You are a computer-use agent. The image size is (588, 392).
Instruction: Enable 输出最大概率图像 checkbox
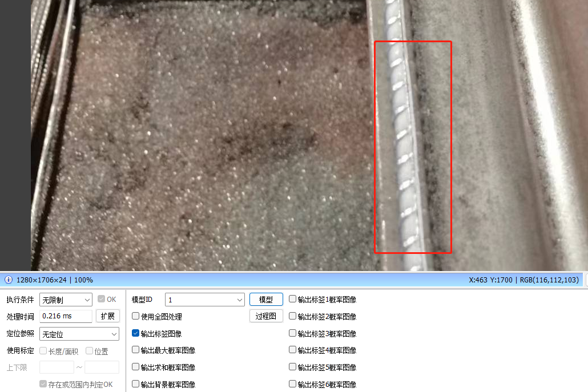(136, 350)
